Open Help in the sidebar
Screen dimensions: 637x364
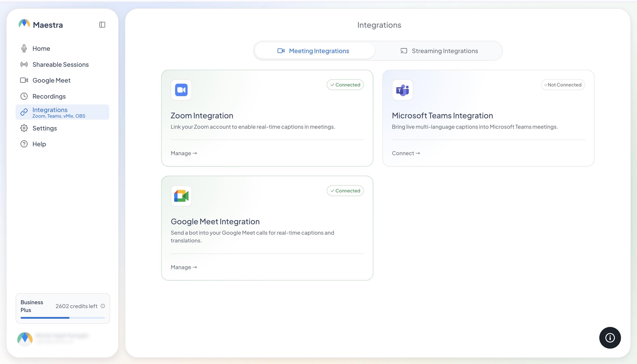coord(62,144)
